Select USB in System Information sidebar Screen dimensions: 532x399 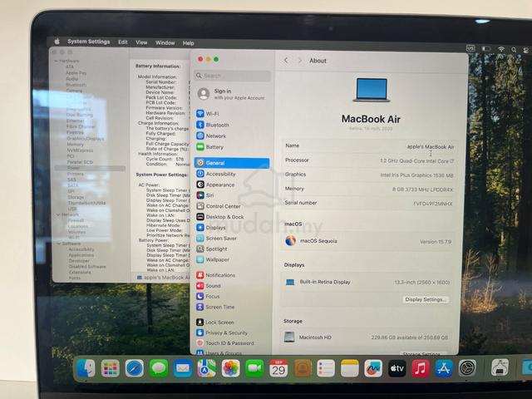point(72,209)
